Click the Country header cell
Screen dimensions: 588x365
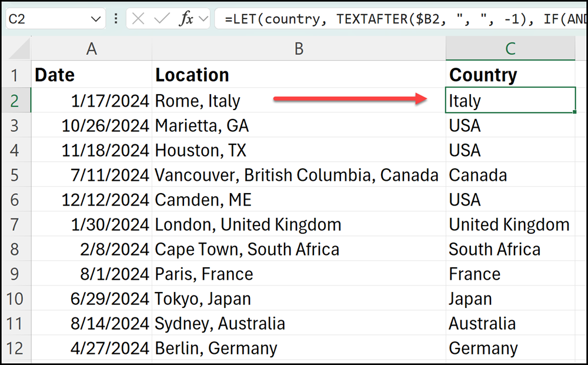click(x=510, y=75)
